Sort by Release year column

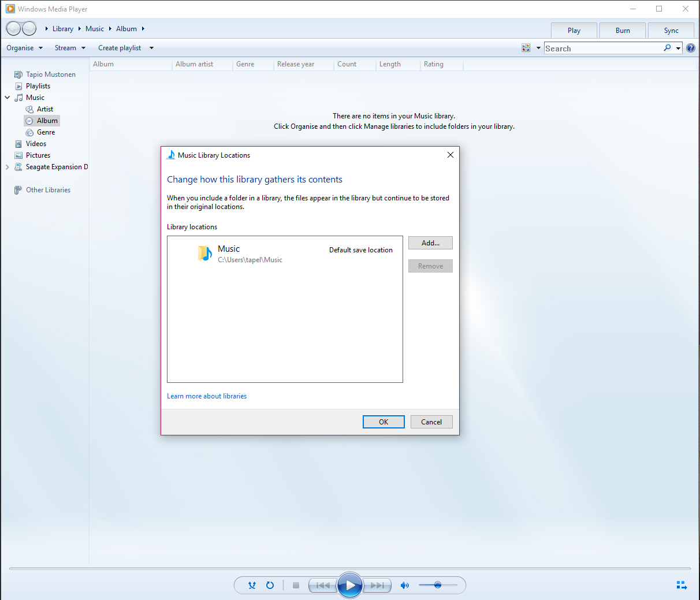(x=304, y=64)
